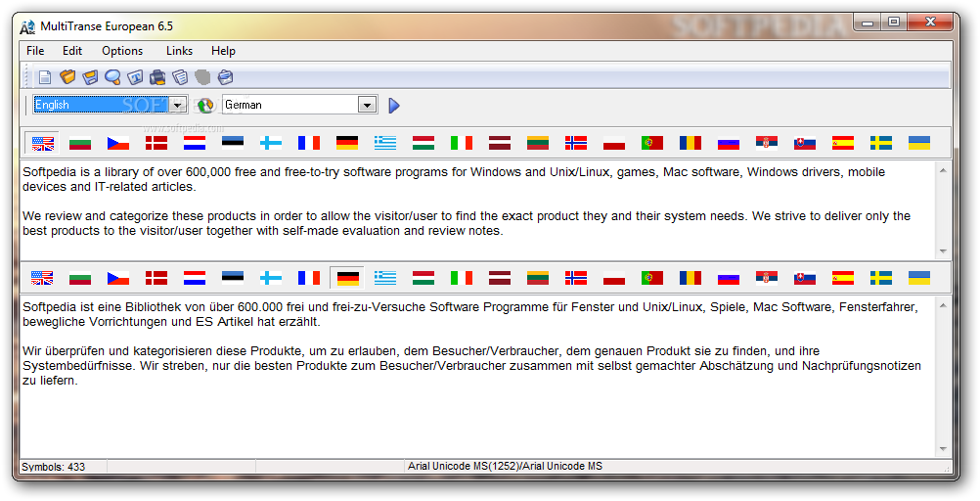Select Bulgarian flag in source flag row

[80, 143]
